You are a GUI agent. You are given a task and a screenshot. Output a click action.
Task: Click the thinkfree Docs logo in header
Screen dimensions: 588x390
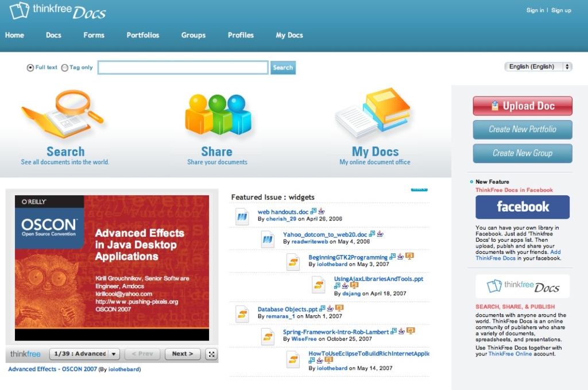point(58,10)
